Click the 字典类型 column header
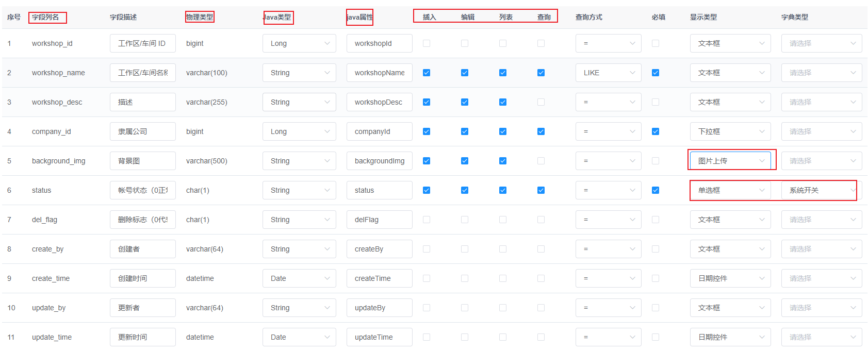 point(795,17)
